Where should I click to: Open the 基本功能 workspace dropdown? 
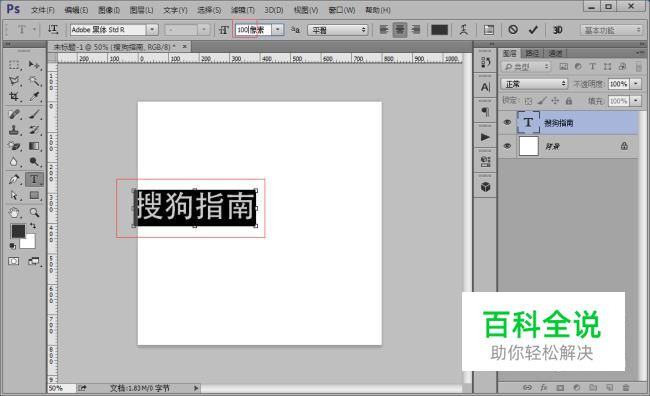tap(611, 30)
